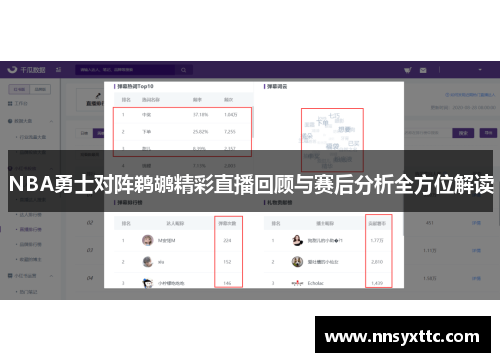
Task: Select the 日榜 period toggle
Action: tap(84, 133)
